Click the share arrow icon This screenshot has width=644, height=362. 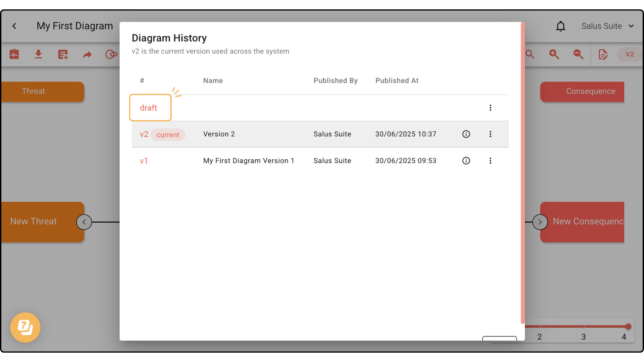[x=87, y=54]
